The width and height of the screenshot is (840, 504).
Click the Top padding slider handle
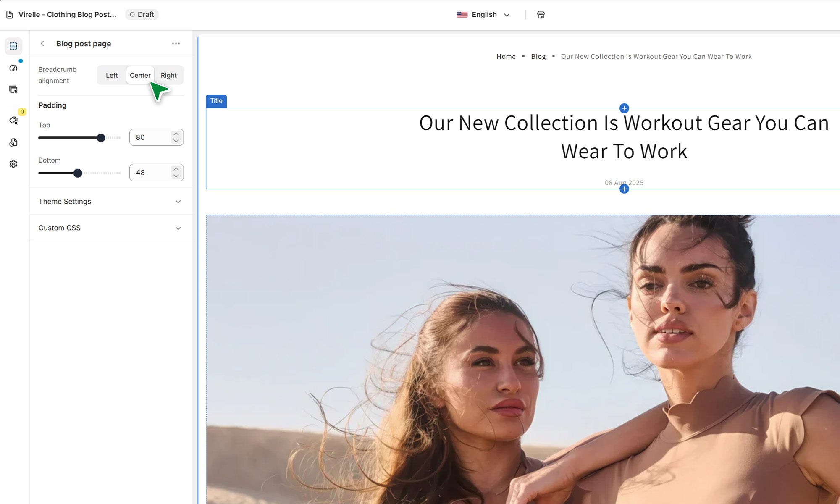point(101,138)
